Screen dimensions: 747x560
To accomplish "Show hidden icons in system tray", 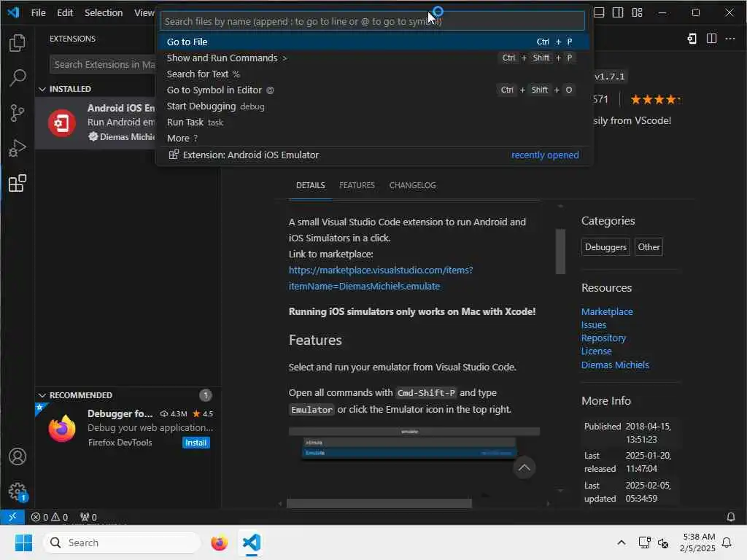I will pyautogui.click(x=622, y=542).
